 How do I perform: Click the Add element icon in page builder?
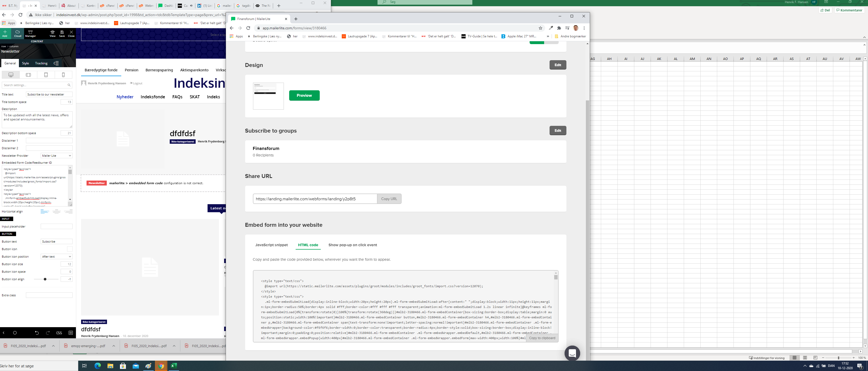pos(5,33)
